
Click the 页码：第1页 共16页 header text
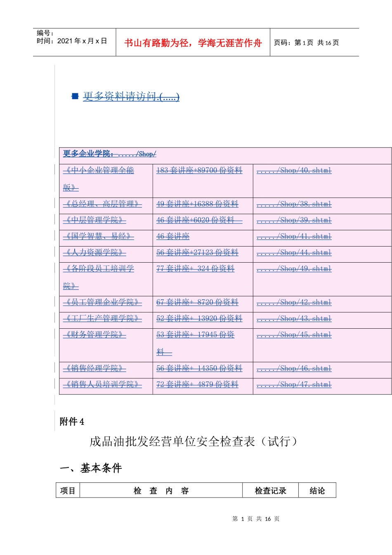click(307, 43)
